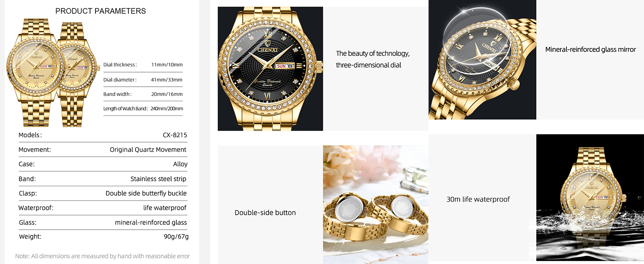Open the mineral-reinforced glass watch image
The height and width of the screenshot is (264, 644).
tap(482, 59)
